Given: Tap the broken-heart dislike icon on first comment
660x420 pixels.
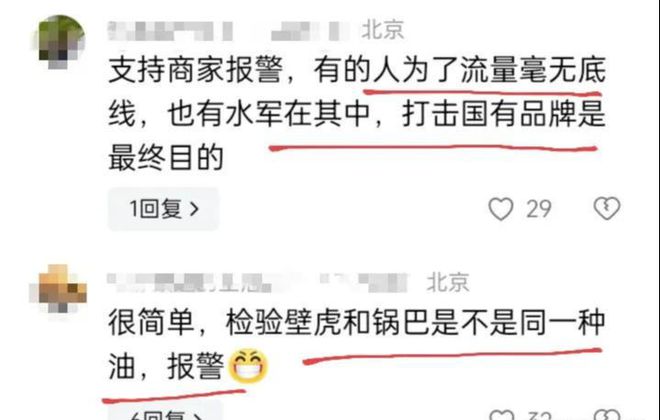Looking at the screenshot, I should [607, 208].
